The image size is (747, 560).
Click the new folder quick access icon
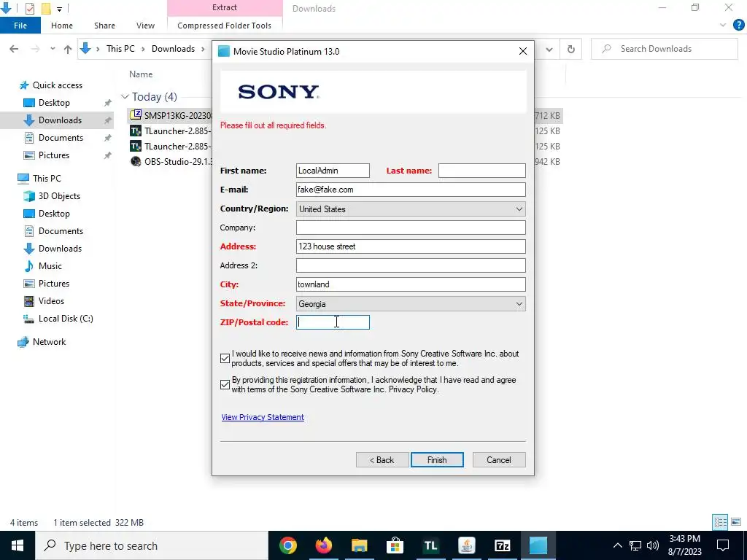[x=46, y=8]
